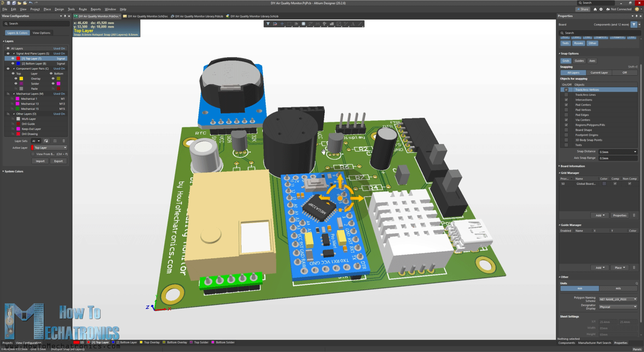Viewport: 644px width, 352px height.
Task: Hide the Bottom Layer using eye icon
Action: point(13,64)
